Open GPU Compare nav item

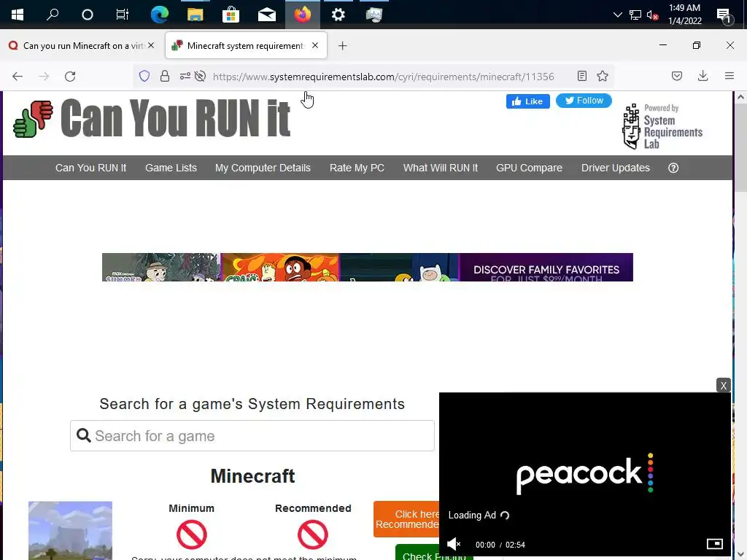coord(529,168)
